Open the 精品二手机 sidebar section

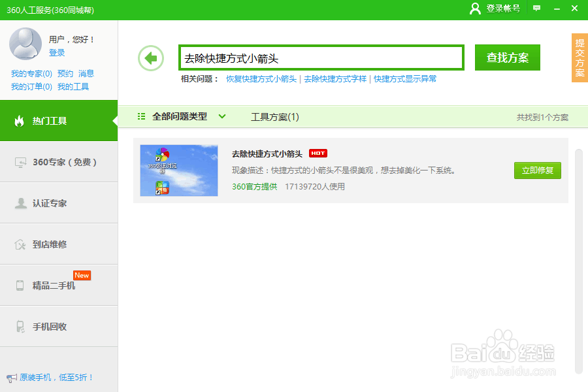coord(59,286)
